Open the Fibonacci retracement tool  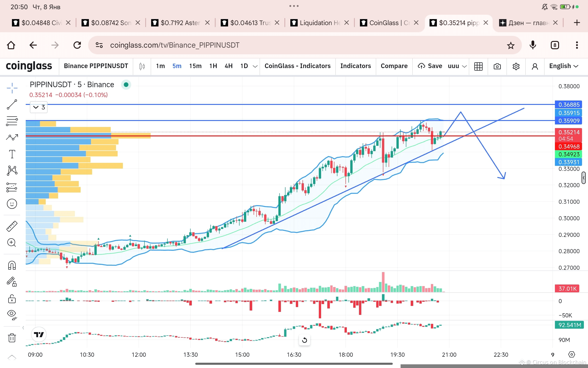(x=12, y=121)
